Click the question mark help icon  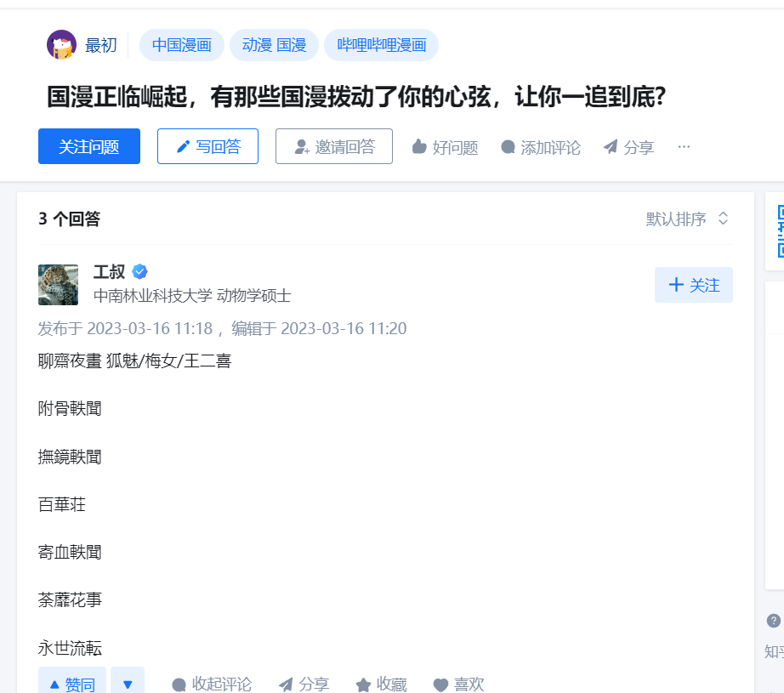pyautogui.click(x=773, y=621)
